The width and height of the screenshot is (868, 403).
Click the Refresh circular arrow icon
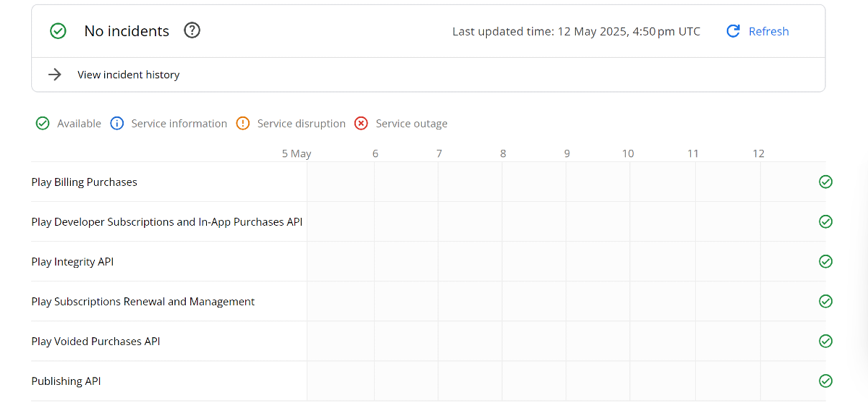(x=733, y=31)
